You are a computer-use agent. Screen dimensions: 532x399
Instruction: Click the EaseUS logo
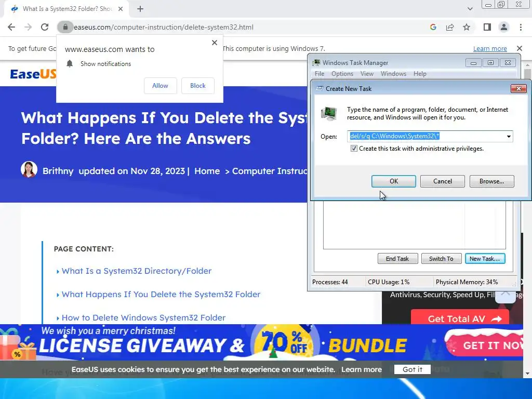pos(33,74)
